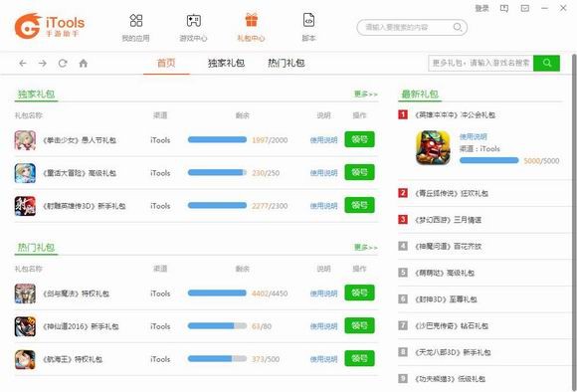
Task: Go forward with the right arrow
Action: coord(43,64)
